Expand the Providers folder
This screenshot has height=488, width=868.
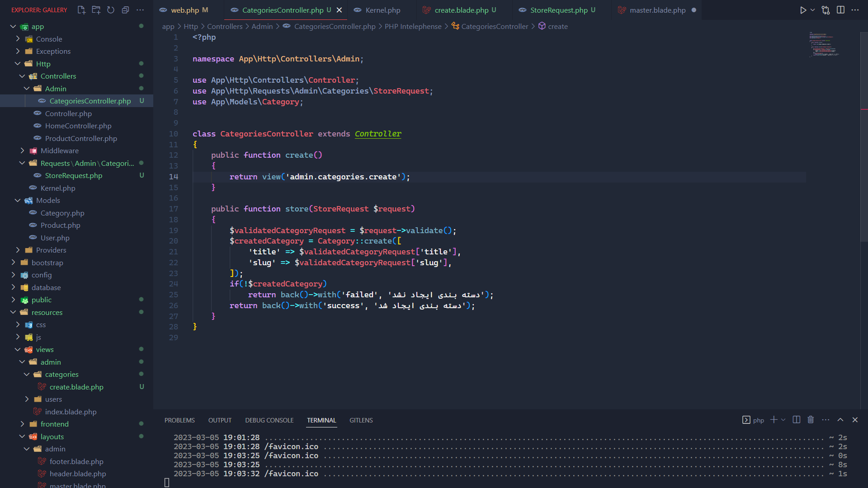click(18, 250)
